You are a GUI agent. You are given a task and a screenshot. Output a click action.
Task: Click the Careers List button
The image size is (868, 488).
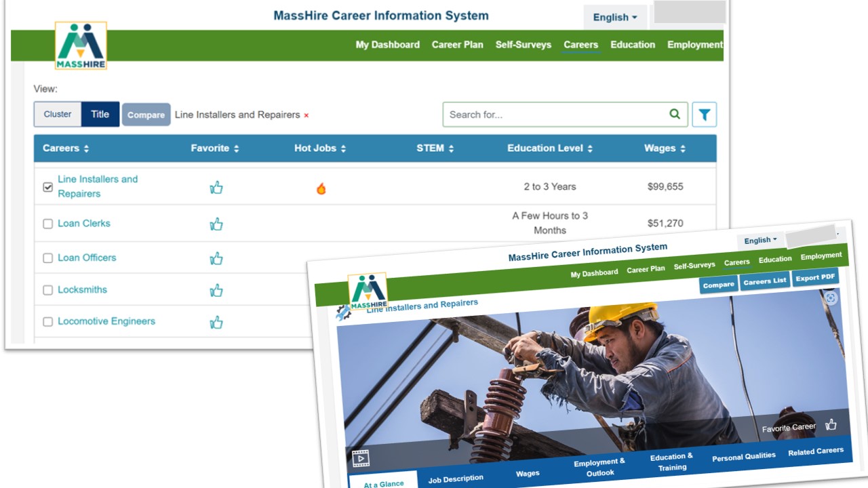(x=765, y=281)
